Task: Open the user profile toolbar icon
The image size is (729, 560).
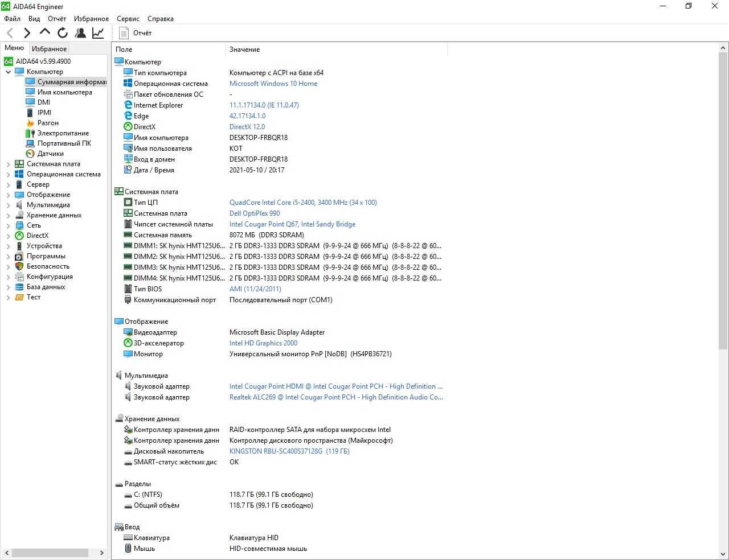Action: pyautogui.click(x=80, y=33)
